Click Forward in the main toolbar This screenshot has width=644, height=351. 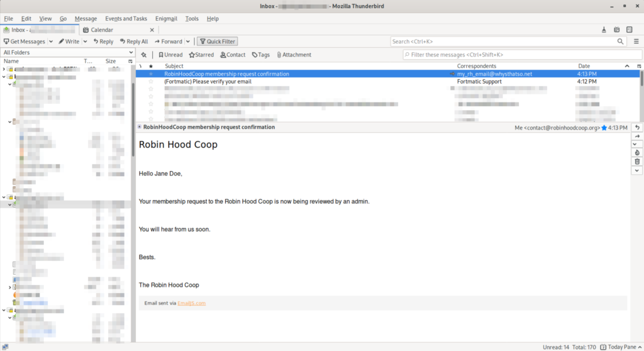pyautogui.click(x=169, y=42)
